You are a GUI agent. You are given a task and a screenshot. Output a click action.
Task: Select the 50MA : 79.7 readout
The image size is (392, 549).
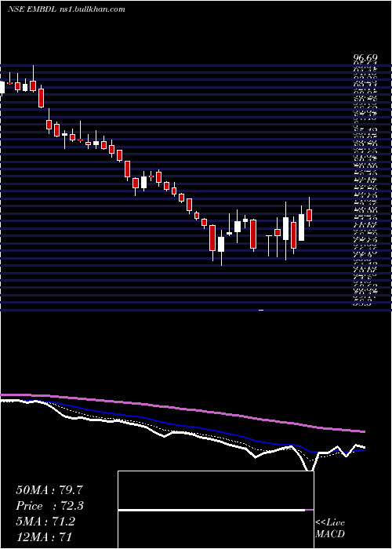tap(49, 490)
